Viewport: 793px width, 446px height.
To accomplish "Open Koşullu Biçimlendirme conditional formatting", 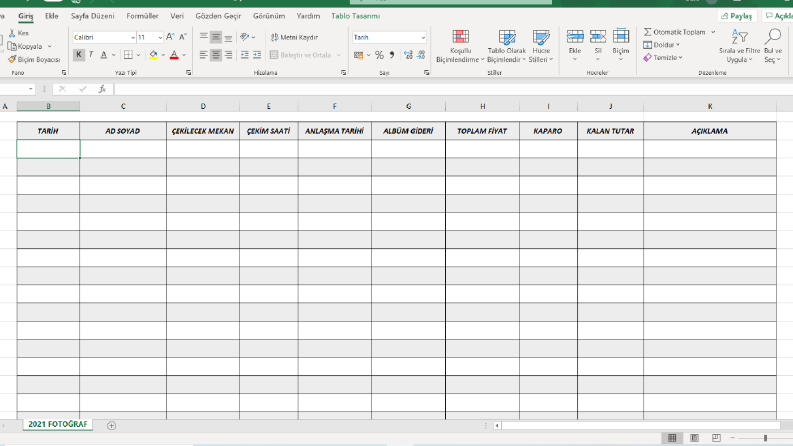I will (x=460, y=46).
